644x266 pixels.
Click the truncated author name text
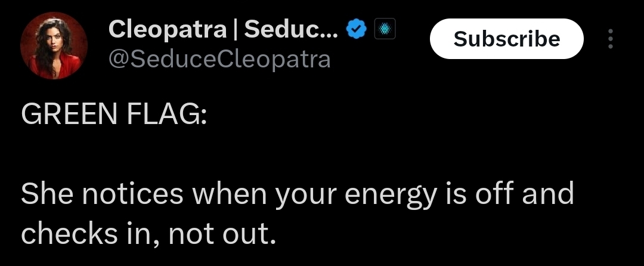tap(223, 29)
